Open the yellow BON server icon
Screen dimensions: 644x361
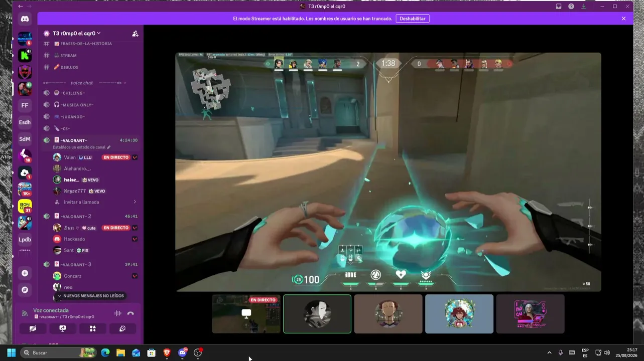25,206
